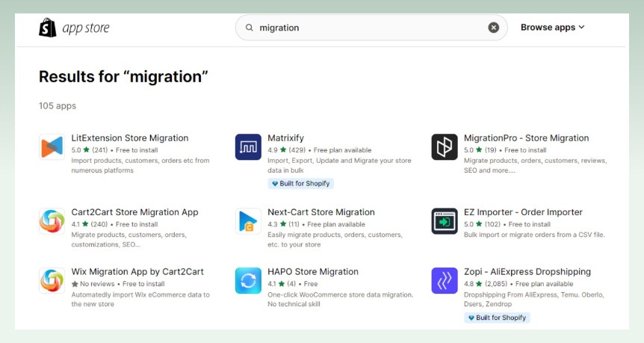
Task: Click 'Migrate products, orders, customers, reviews' description
Action: (535, 166)
